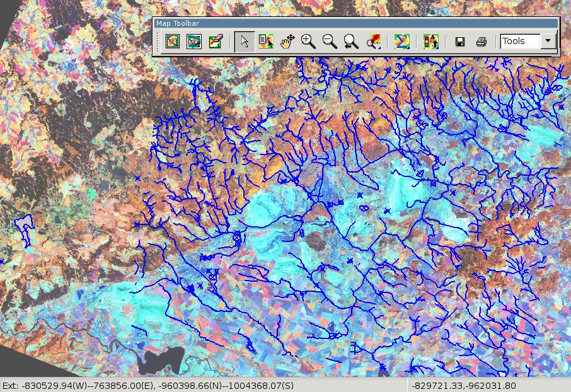
Task: Select the Zoom in magnifier
Action: click(308, 42)
